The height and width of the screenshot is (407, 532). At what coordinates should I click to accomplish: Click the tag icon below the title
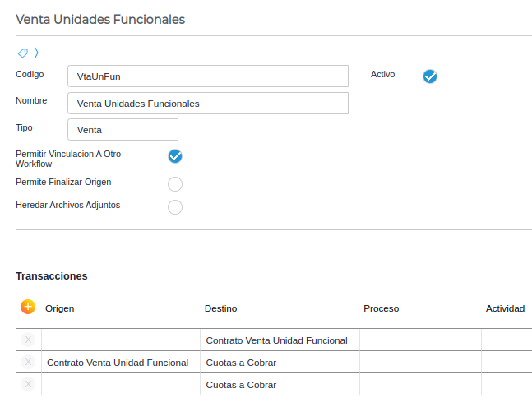coord(23,53)
